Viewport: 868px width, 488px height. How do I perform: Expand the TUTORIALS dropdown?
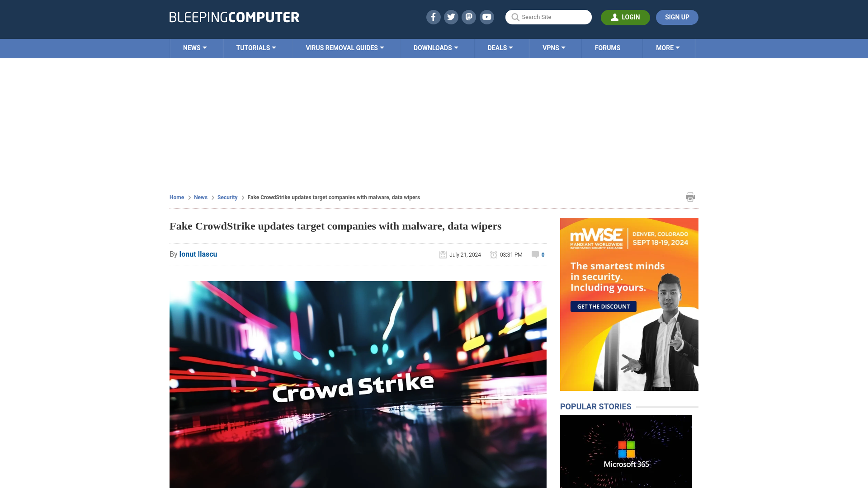[x=256, y=48]
